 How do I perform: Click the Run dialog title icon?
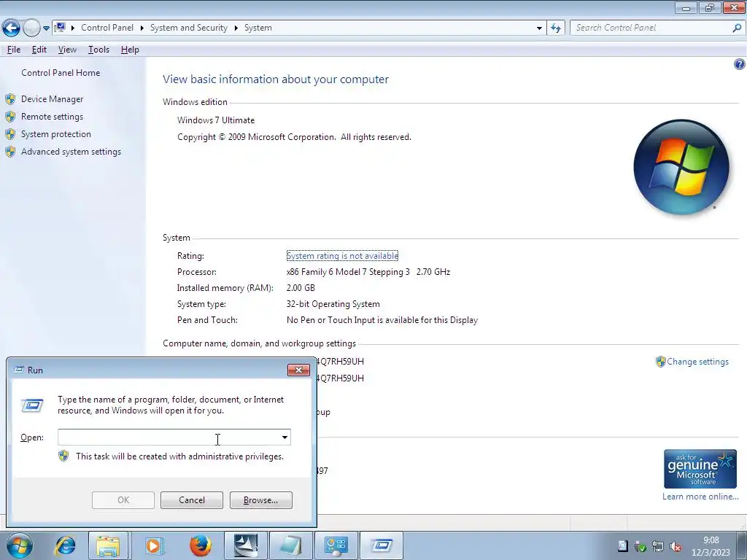20,370
